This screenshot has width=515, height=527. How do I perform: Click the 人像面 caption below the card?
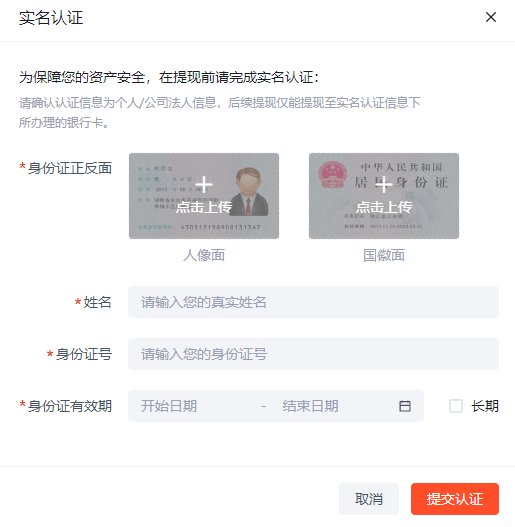point(204,255)
